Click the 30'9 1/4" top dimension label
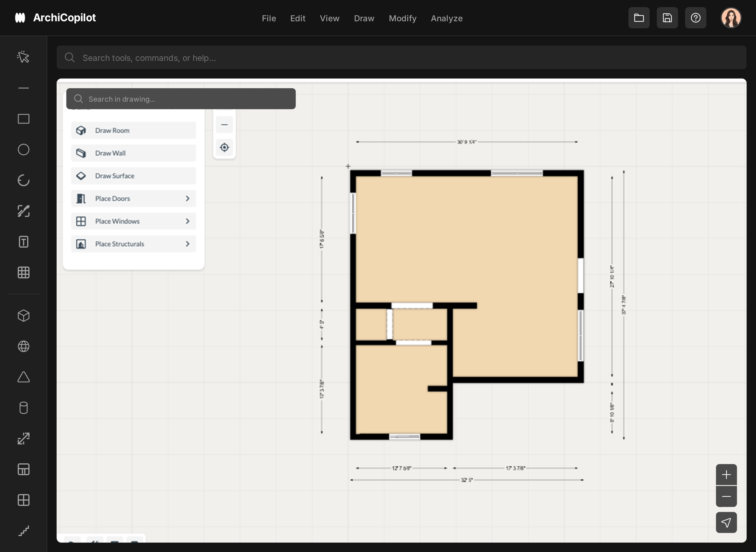 click(467, 142)
